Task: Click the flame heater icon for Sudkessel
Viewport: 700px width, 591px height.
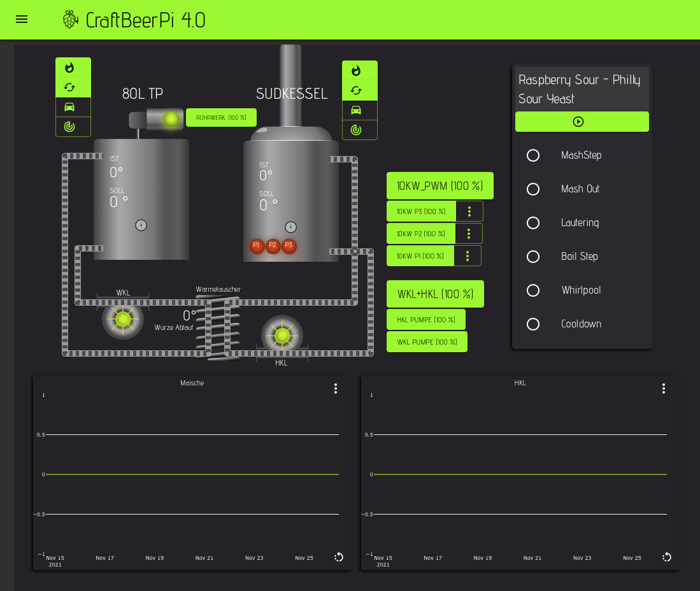Action: 356,71
